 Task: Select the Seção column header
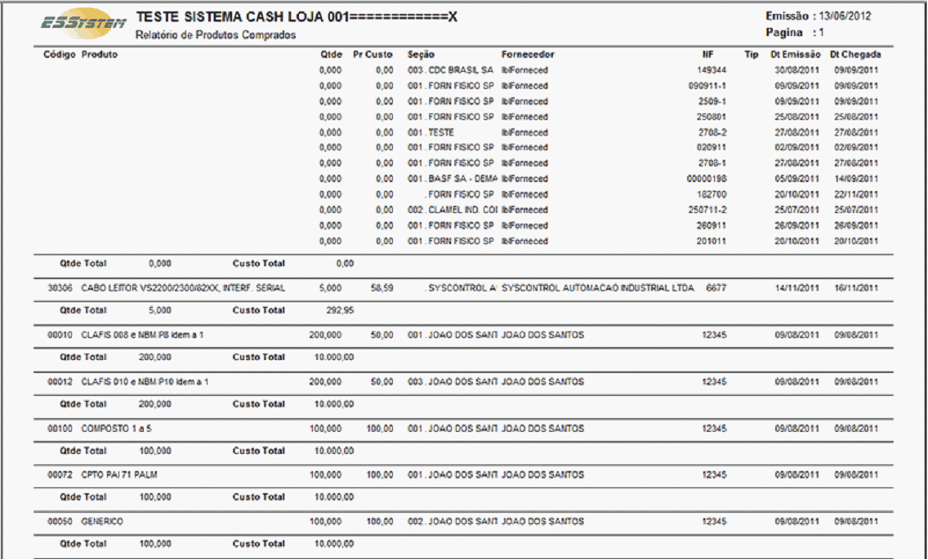point(421,55)
